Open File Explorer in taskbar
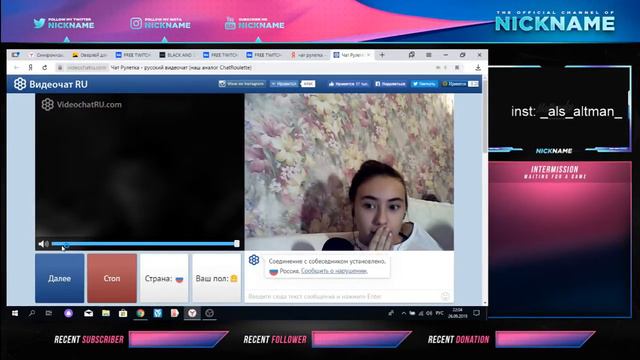 tap(106, 313)
